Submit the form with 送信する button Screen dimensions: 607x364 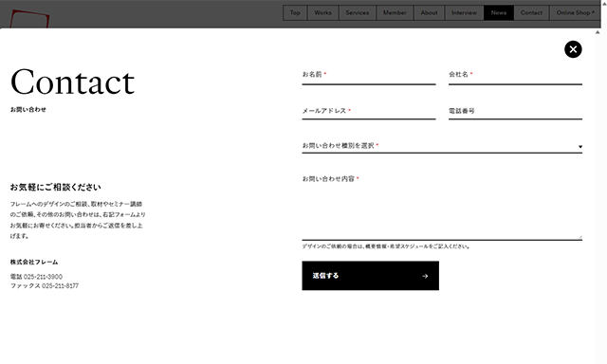tap(371, 276)
